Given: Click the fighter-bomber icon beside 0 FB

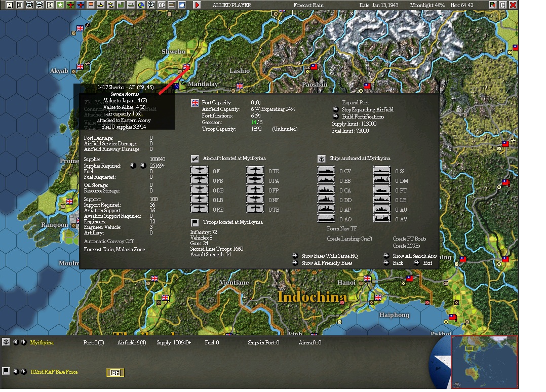Looking at the screenshot, I should pos(200,180).
